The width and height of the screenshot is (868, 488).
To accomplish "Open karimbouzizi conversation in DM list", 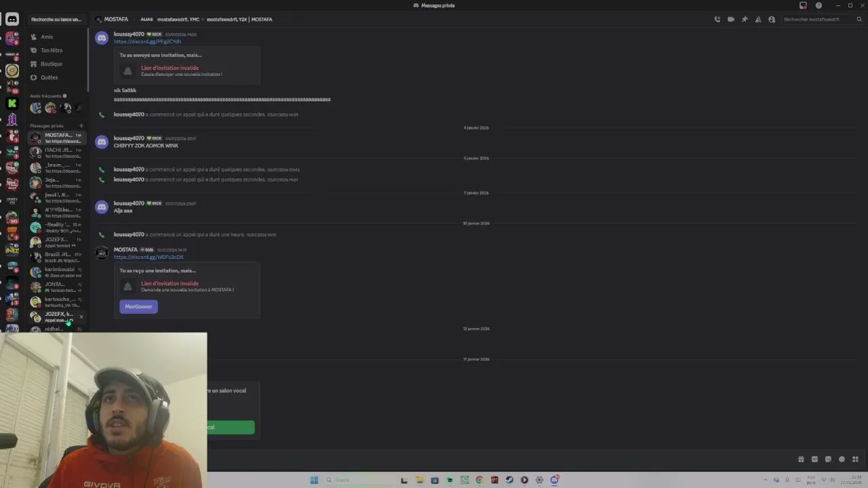I will click(x=58, y=272).
